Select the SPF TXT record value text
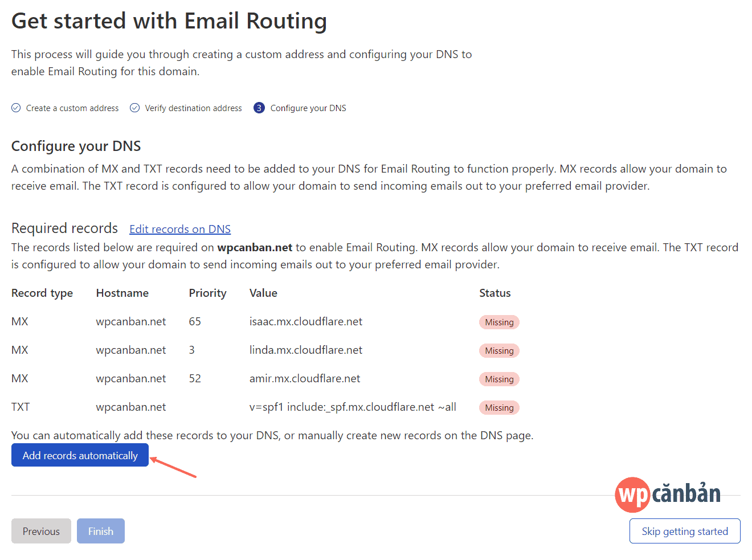The height and width of the screenshot is (560, 752). (x=353, y=407)
